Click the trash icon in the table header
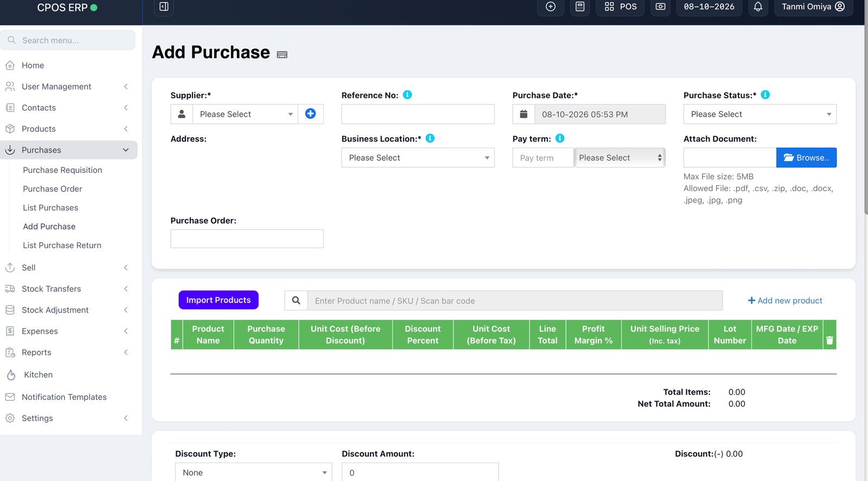The width and height of the screenshot is (868, 481). pyautogui.click(x=829, y=340)
